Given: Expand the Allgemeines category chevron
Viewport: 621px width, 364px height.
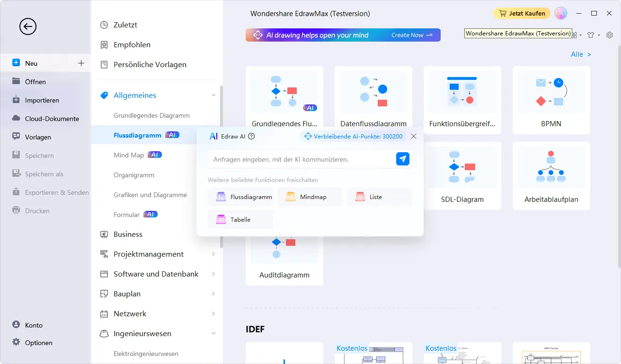Looking at the screenshot, I should (214, 95).
